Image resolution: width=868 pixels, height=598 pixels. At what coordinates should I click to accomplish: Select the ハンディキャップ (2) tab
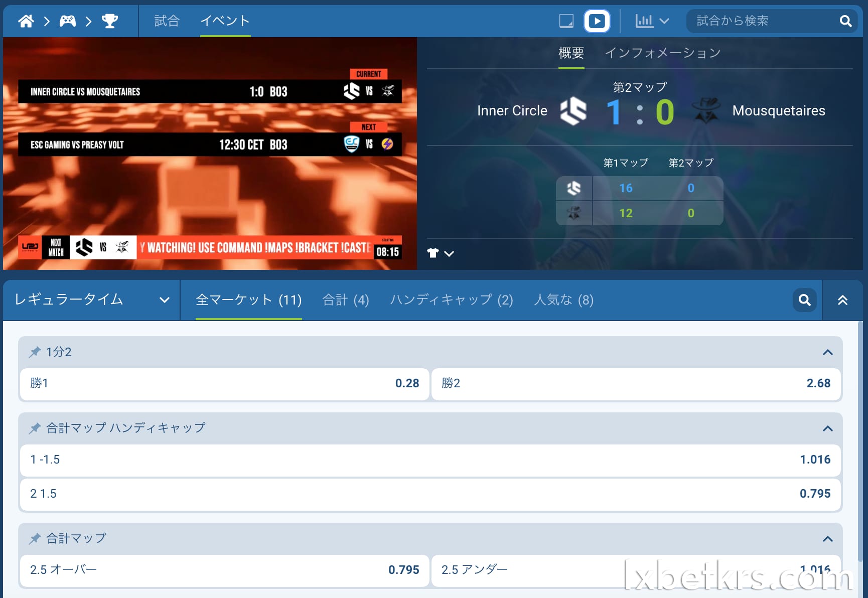click(452, 300)
